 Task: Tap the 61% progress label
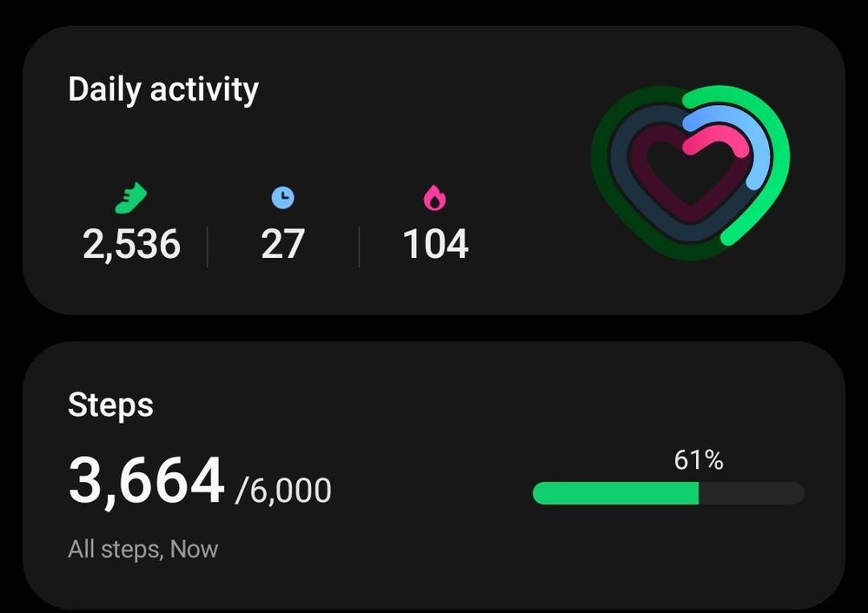(699, 460)
